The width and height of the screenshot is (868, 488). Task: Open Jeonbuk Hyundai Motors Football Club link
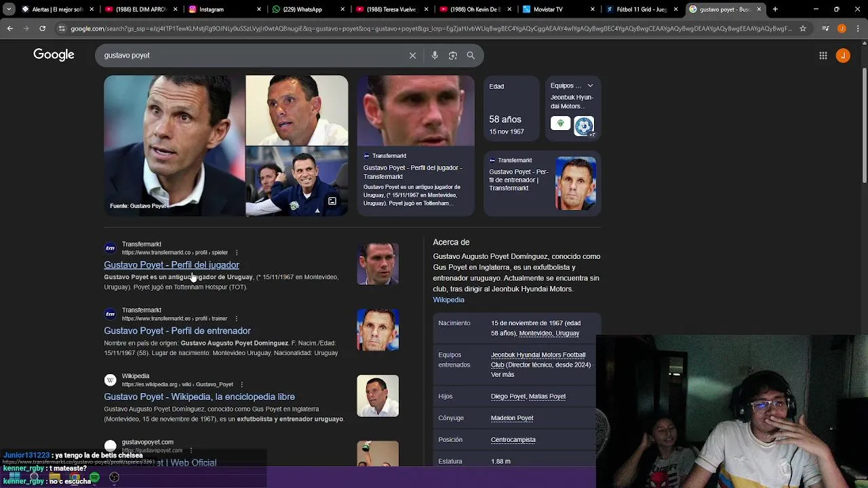point(538,360)
